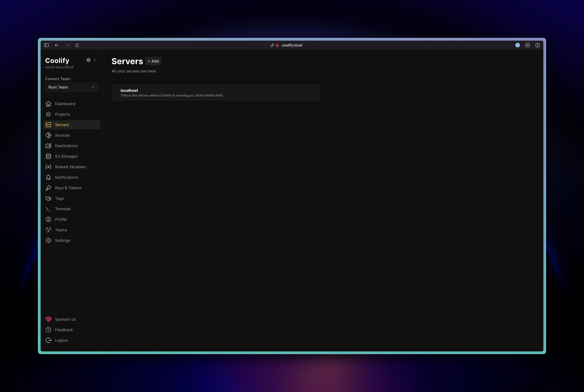Toggle the browser sidebar panel

(46, 45)
